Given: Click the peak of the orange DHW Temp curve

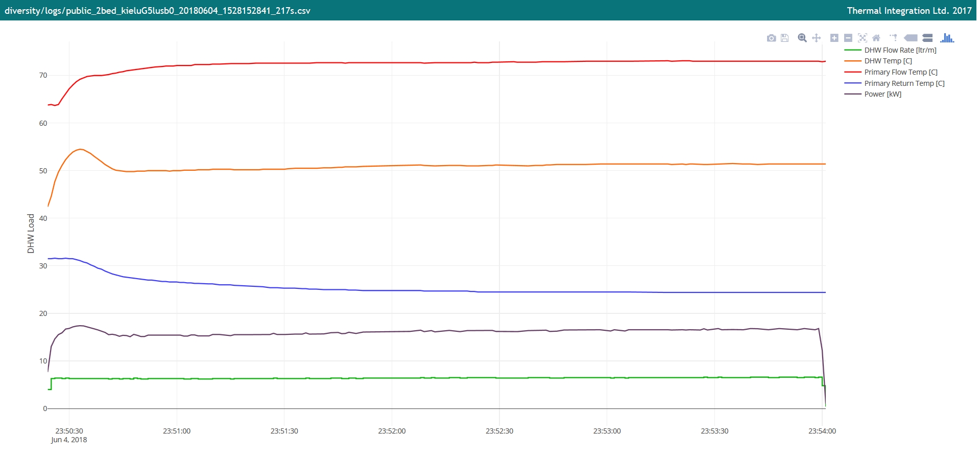Looking at the screenshot, I should tap(80, 149).
